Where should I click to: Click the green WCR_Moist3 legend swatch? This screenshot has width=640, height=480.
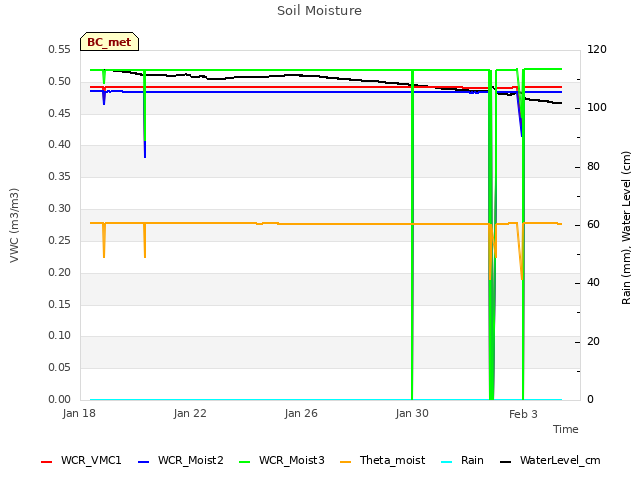click(244, 462)
